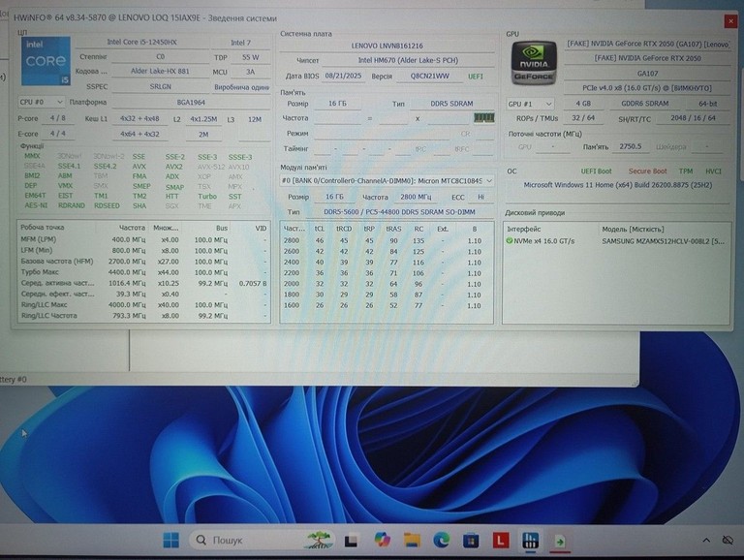This screenshot has height=560, width=744.
Task: Launch Copilot from the taskbar
Action: 382,540
